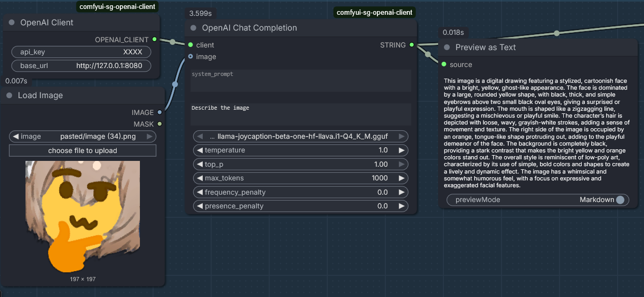This screenshot has height=297, width=644.
Task: Collapse the OpenAI Chat Completion node dot
Action: point(193,28)
